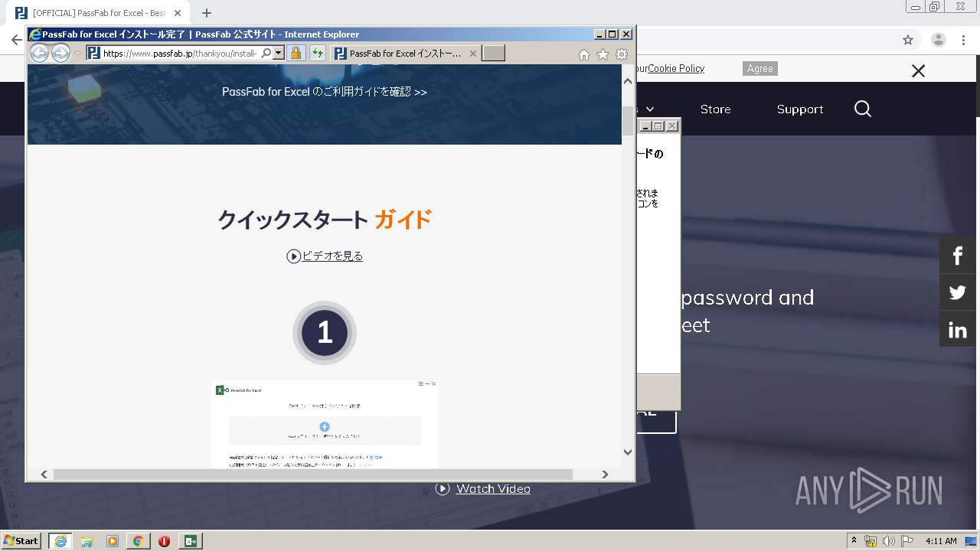Viewport: 980px width, 551px height.
Task: Click the Watch Video link in Chrome
Action: point(493,489)
